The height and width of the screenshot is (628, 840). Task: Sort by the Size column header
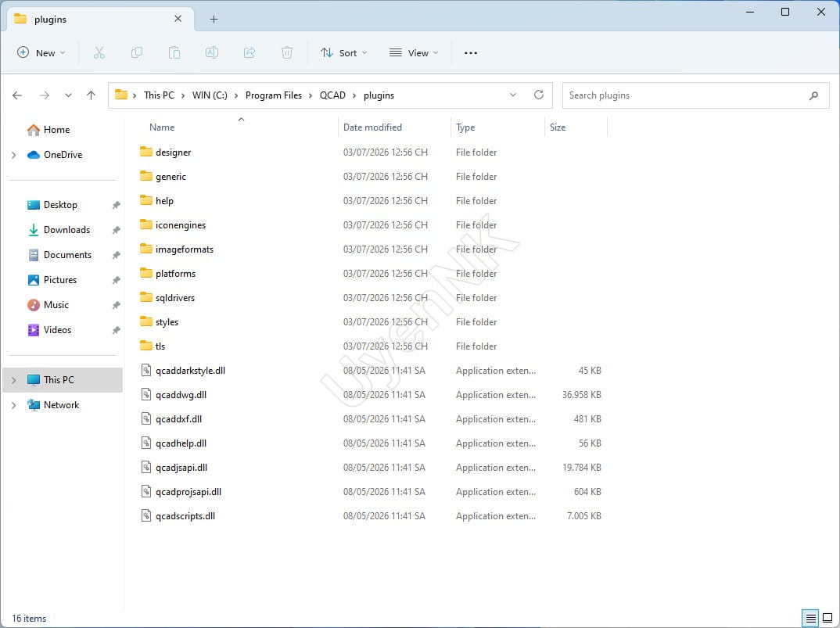point(558,127)
